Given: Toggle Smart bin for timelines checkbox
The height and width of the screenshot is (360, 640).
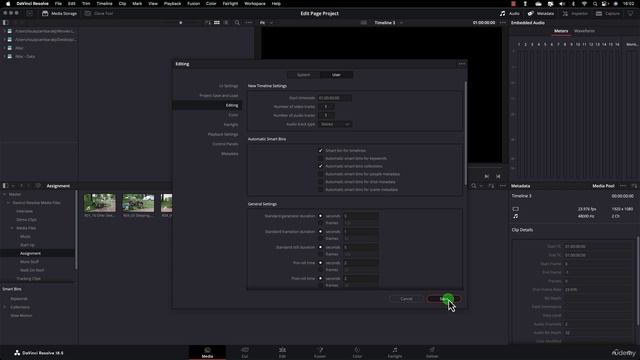Looking at the screenshot, I should click(x=320, y=151).
